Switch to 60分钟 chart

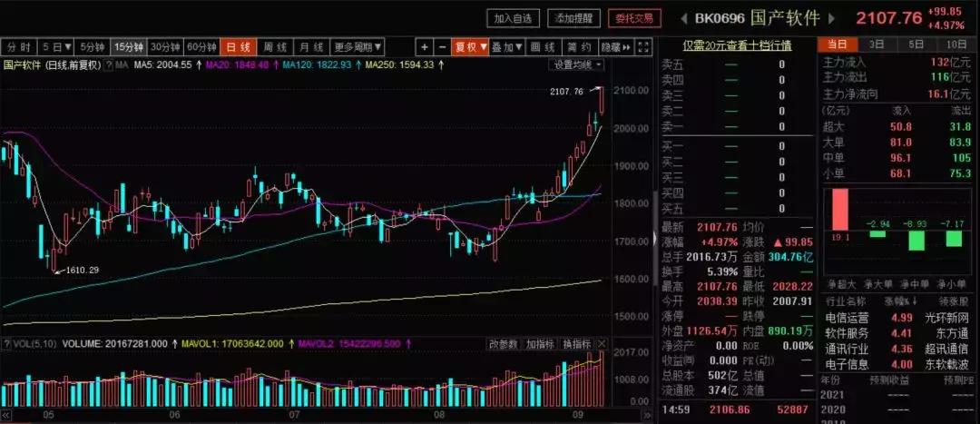click(201, 47)
